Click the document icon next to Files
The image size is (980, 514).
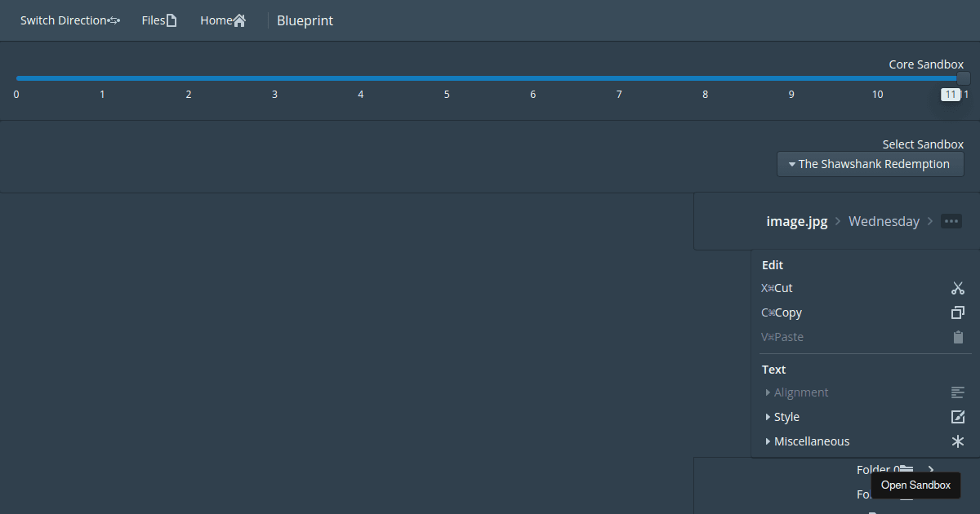[x=171, y=20]
